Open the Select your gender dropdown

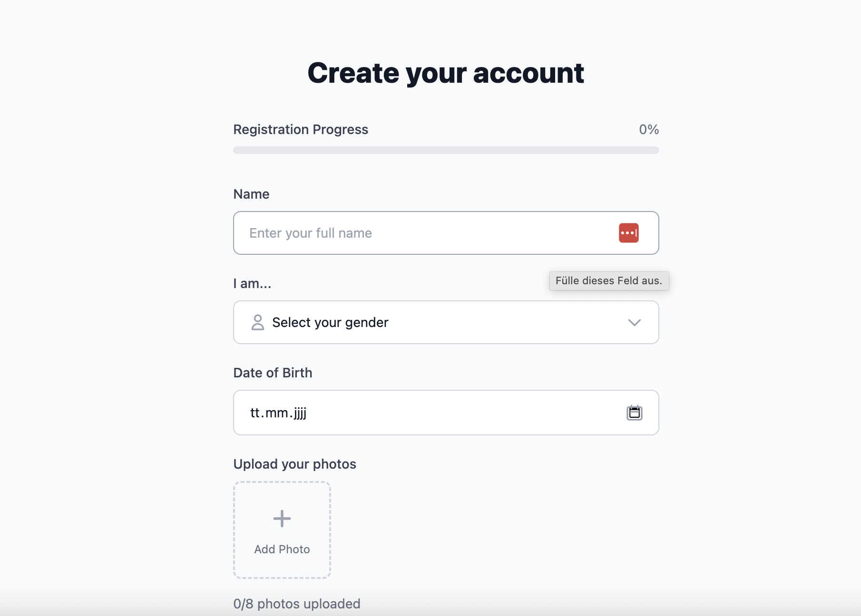[446, 322]
